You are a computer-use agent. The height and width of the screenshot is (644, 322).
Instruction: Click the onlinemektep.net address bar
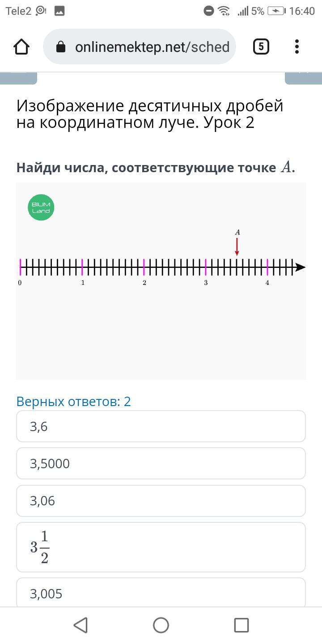coord(140,47)
